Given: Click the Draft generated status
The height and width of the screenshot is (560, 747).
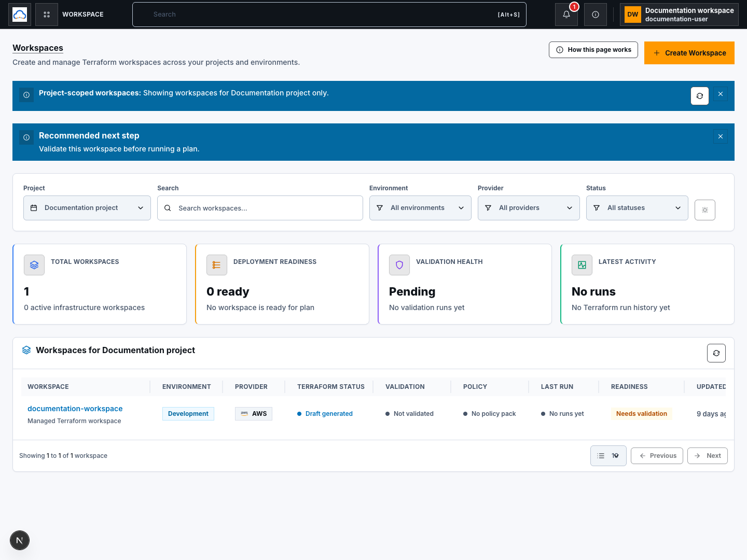Looking at the screenshot, I should (x=325, y=414).
